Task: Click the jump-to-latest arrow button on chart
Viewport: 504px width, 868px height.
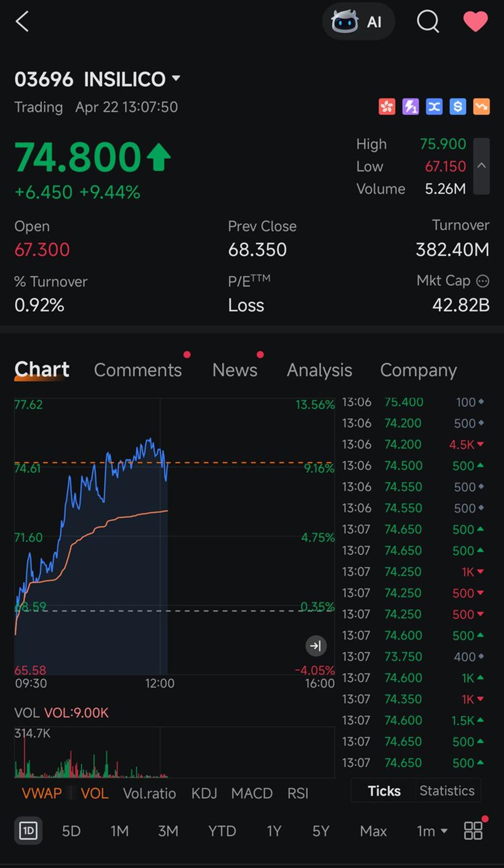Action: click(316, 646)
